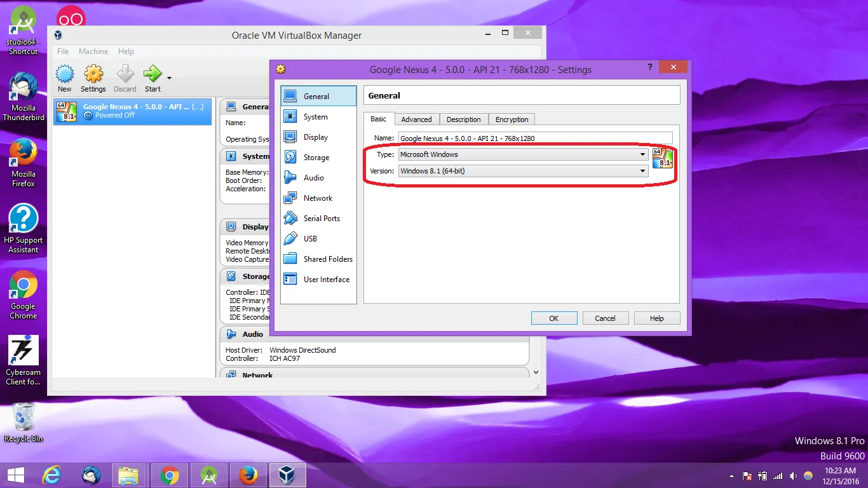Click the green Start arrow in VirtualBox Manager
868x488 pixels.
153,79
